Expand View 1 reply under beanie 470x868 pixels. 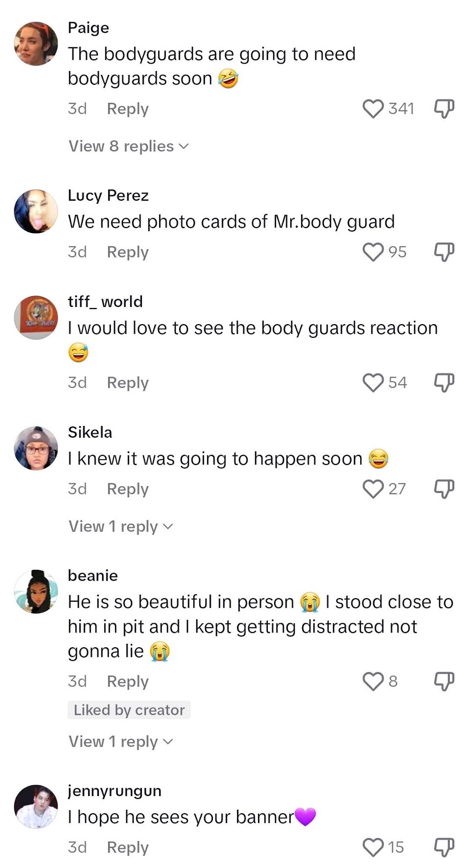121,742
